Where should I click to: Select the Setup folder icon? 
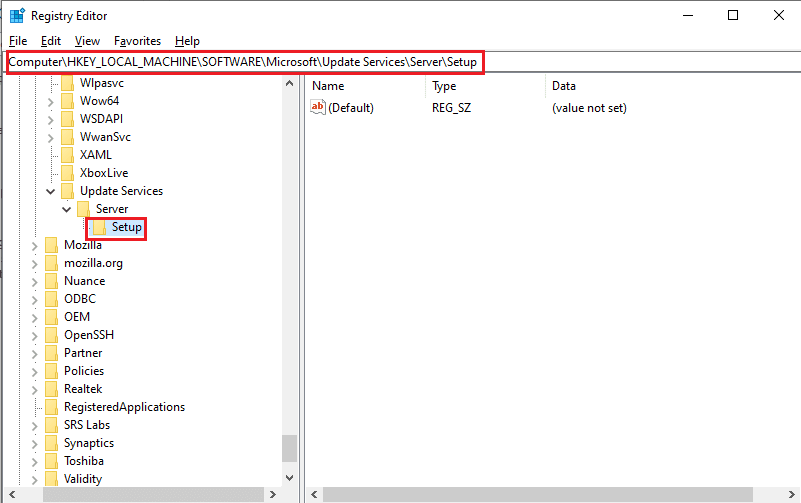tap(100, 227)
